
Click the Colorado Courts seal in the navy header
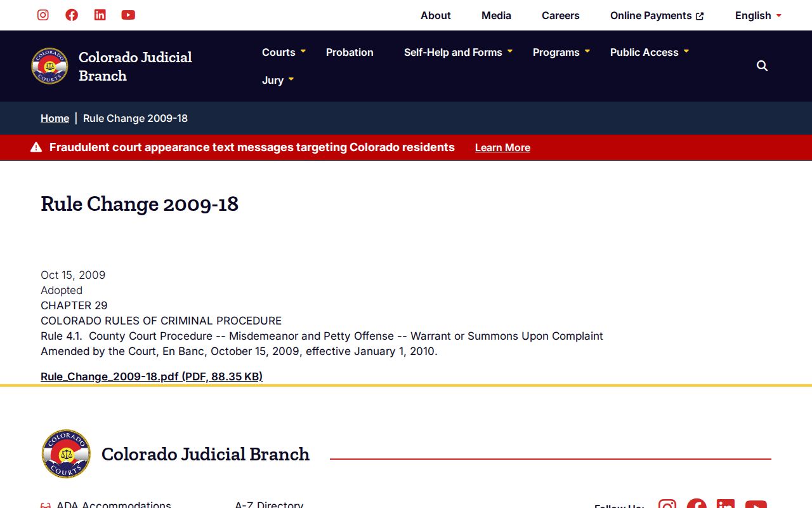[x=49, y=66]
